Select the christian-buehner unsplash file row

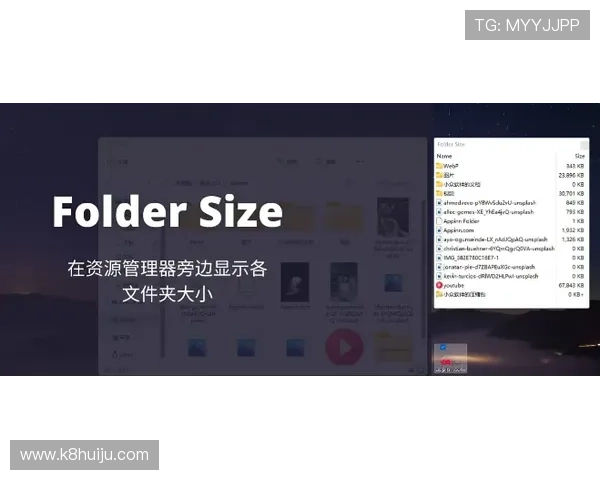[510, 249]
